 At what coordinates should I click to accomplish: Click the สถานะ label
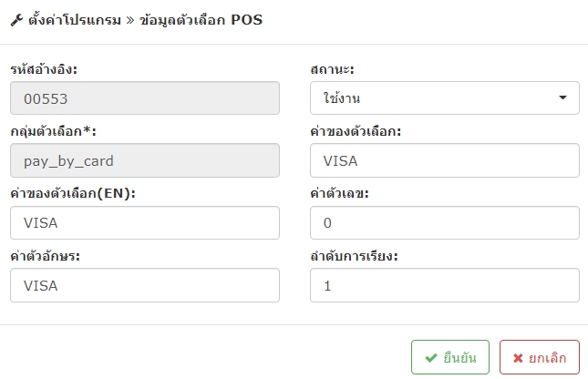coord(332,69)
